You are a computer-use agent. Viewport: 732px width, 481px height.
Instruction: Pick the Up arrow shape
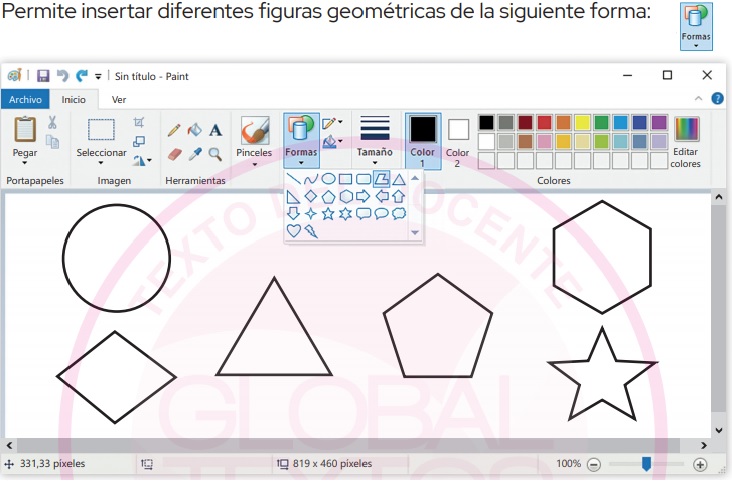399,196
